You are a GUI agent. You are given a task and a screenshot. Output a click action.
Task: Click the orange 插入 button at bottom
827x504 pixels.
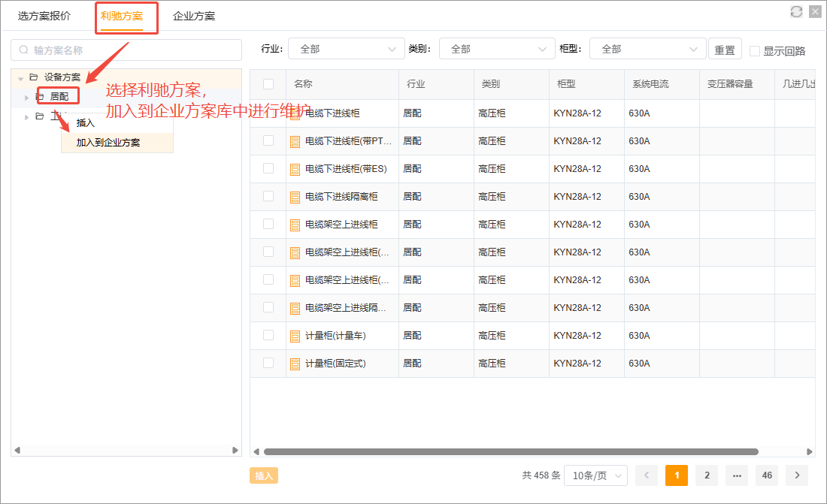[264, 475]
